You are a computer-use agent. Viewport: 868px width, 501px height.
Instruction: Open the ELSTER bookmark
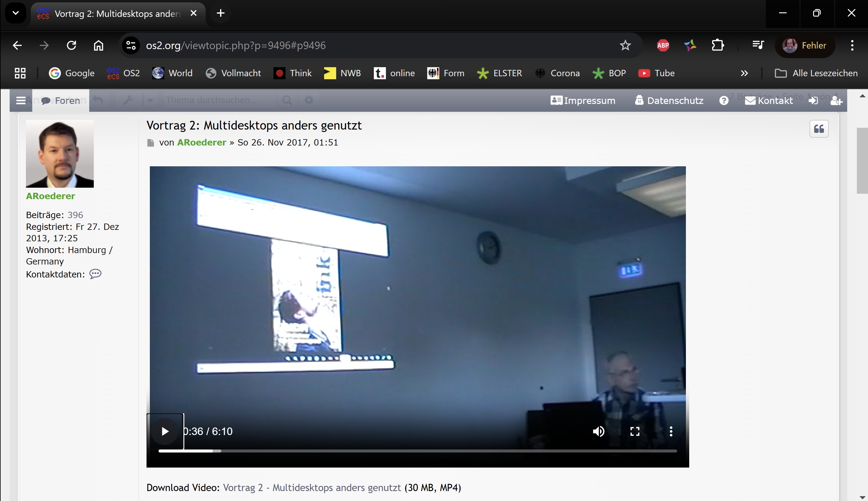click(x=500, y=73)
